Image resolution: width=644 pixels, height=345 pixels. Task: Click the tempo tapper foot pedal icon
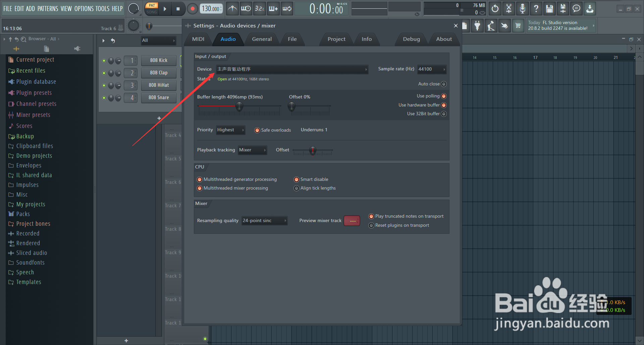491,26
